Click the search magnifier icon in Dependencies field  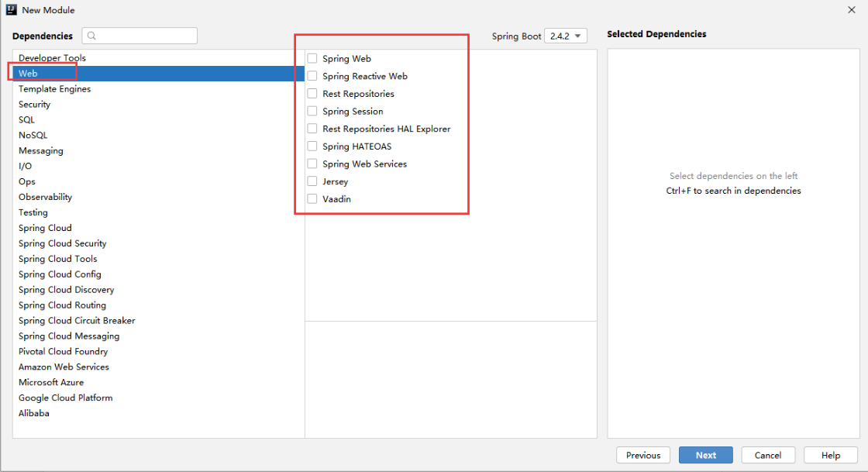(92, 36)
